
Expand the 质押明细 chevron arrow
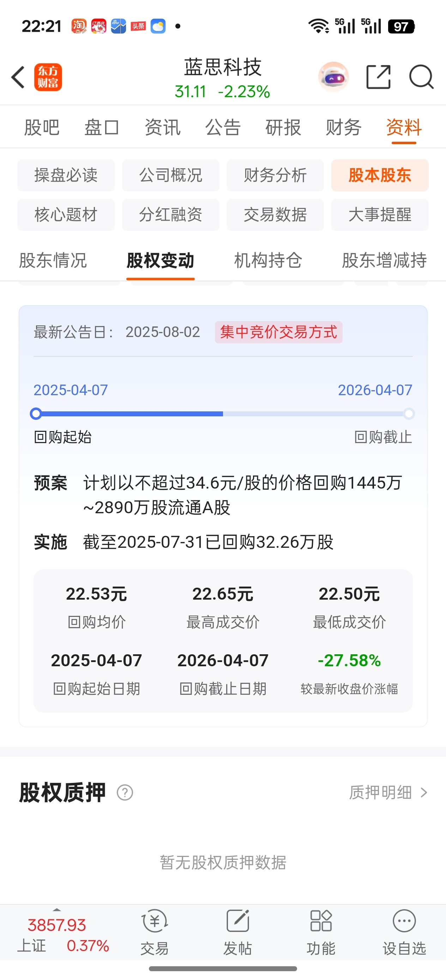424,792
